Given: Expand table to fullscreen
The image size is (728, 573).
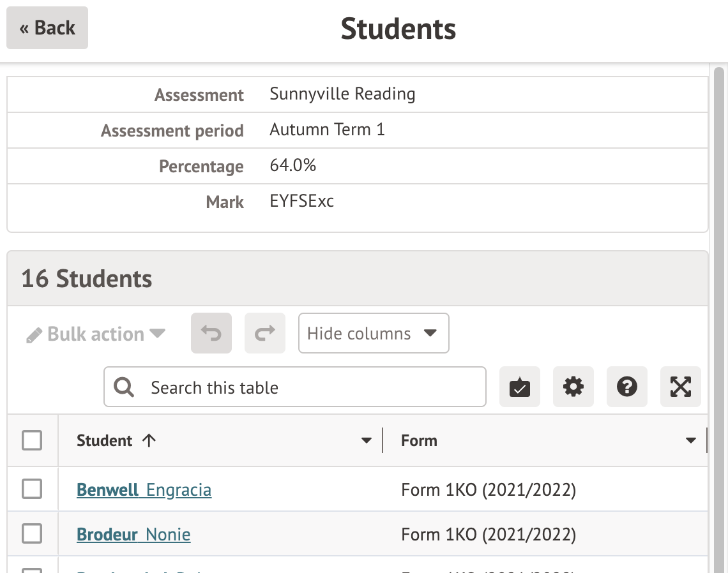Looking at the screenshot, I should (x=680, y=387).
